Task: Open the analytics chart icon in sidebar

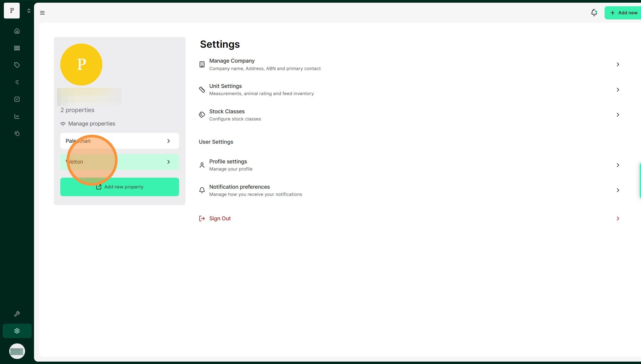Action: coord(17,116)
